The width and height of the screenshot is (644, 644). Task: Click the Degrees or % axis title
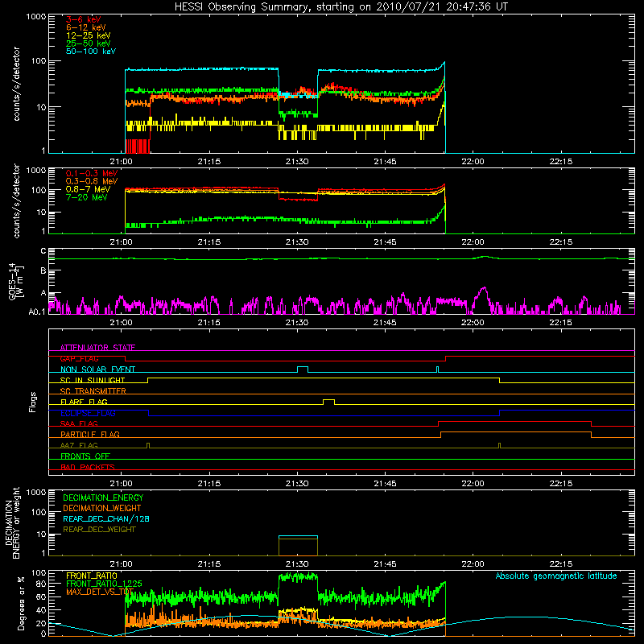pos(21,603)
